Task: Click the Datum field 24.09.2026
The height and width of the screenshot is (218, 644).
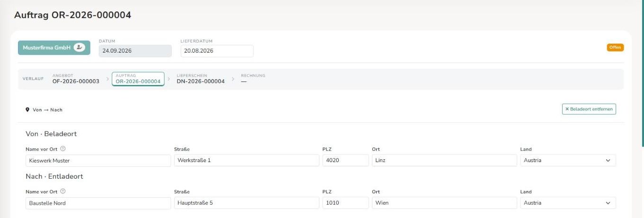Action: pos(135,51)
